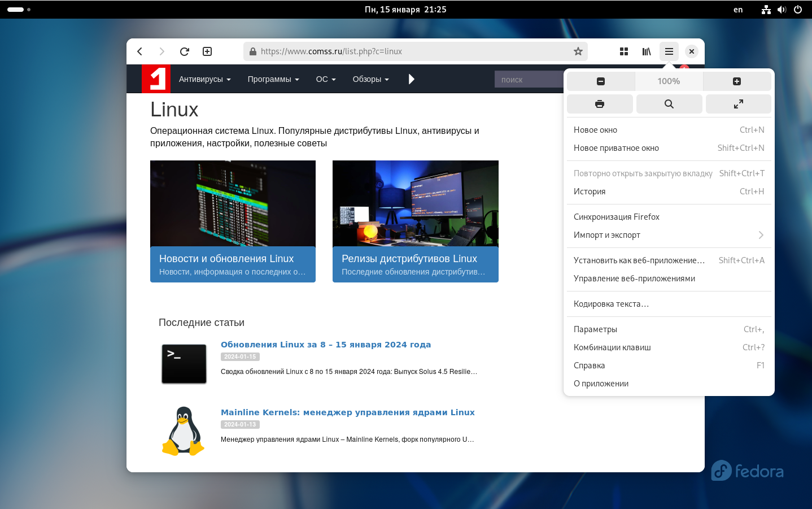Select Новое приватное окно

[x=669, y=148]
